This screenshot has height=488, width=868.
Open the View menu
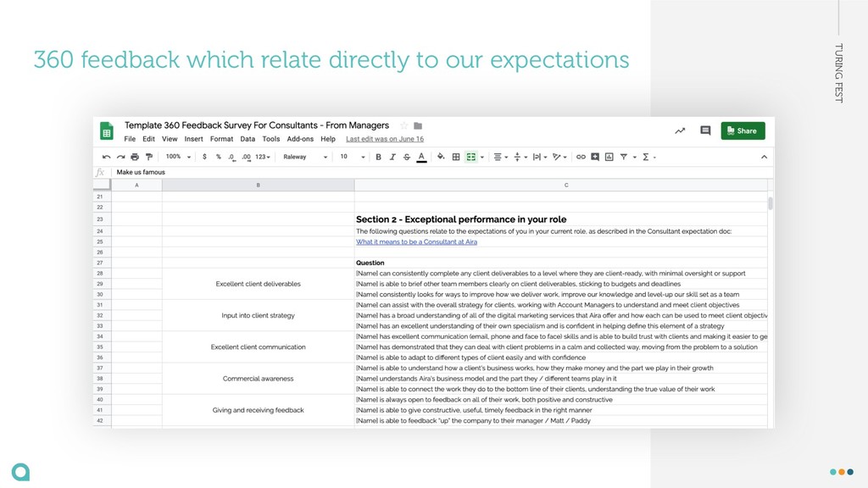[x=170, y=139]
